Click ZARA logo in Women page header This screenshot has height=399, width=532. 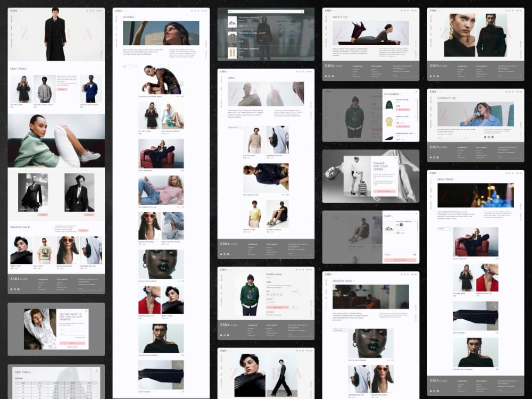[x=119, y=11]
